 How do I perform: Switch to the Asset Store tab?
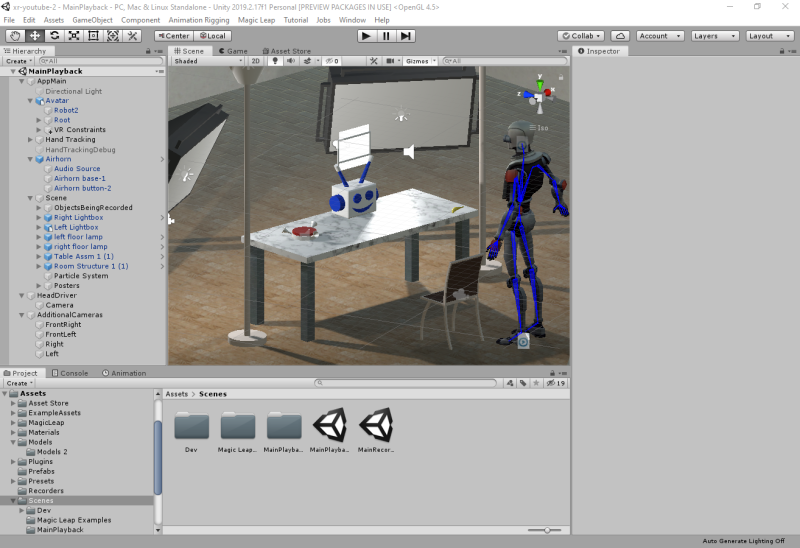[286, 51]
